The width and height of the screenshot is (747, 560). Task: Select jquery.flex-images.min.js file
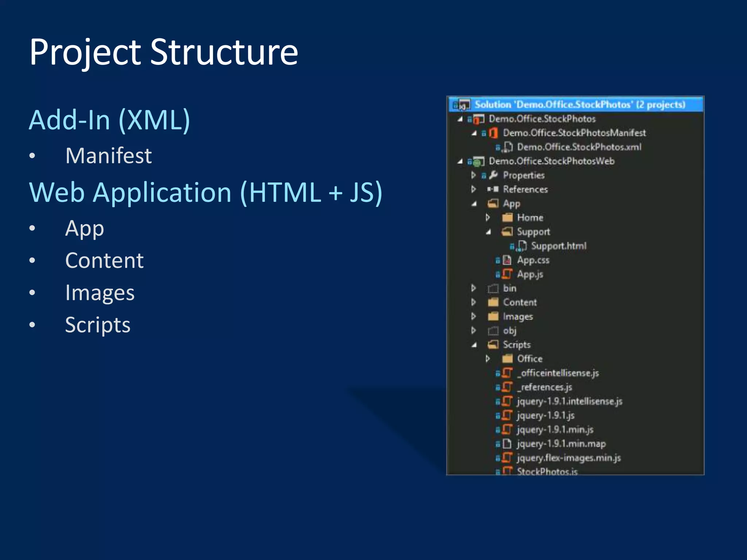(569, 458)
